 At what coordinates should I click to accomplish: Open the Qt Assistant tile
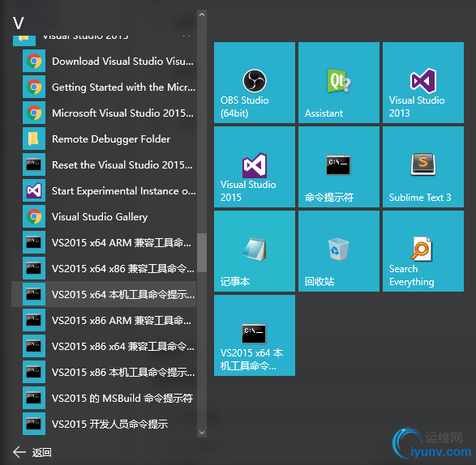339,83
